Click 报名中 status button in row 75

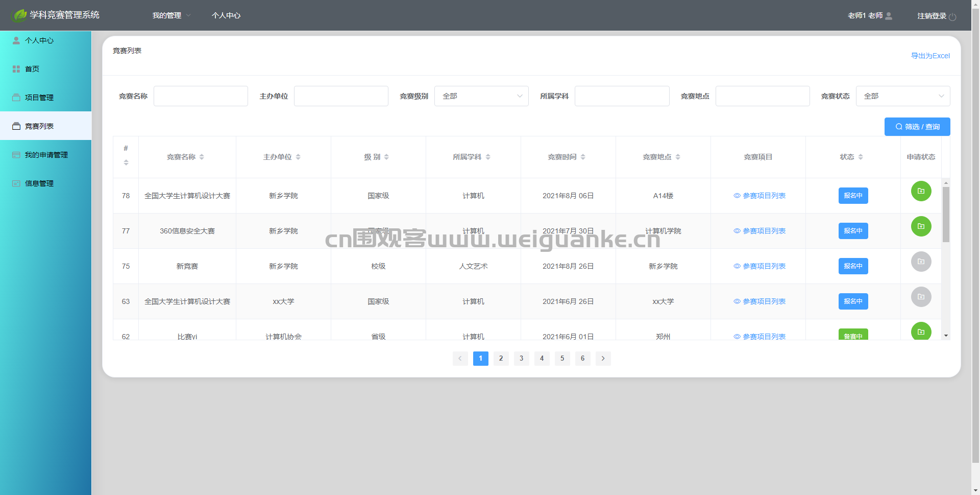853,266
